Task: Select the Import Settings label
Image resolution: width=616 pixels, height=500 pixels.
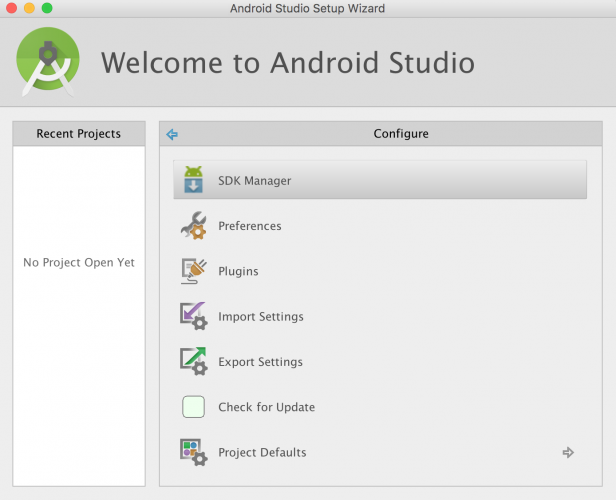Action: (261, 317)
